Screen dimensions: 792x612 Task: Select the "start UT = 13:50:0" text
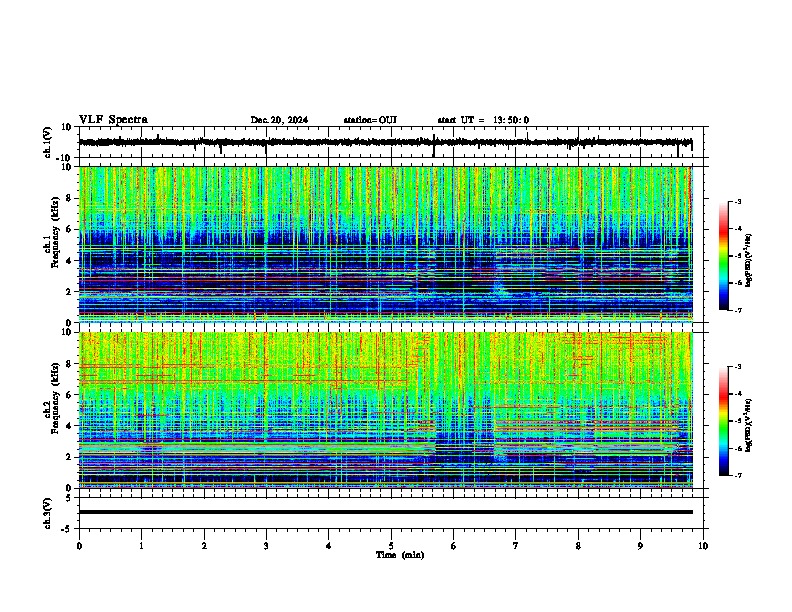click(x=483, y=120)
